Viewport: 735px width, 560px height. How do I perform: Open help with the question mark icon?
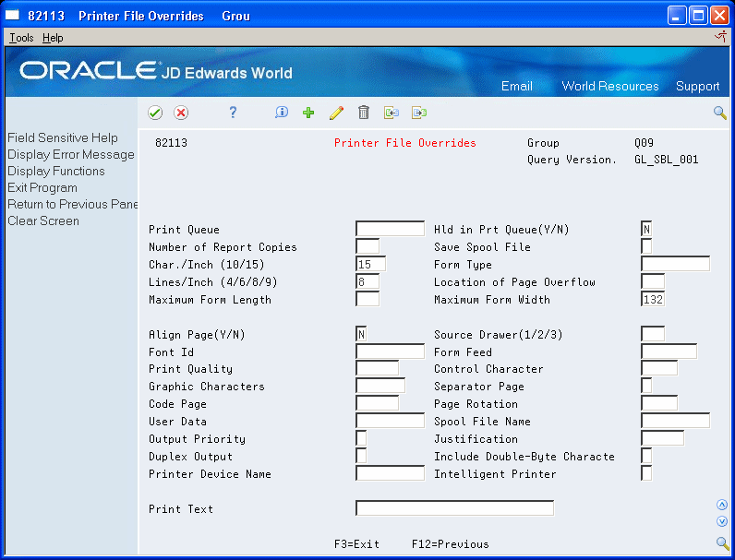233,113
